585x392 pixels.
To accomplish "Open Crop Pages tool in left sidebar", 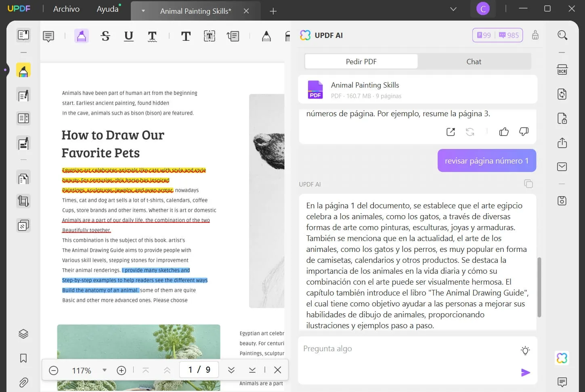I will click(x=23, y=201).
